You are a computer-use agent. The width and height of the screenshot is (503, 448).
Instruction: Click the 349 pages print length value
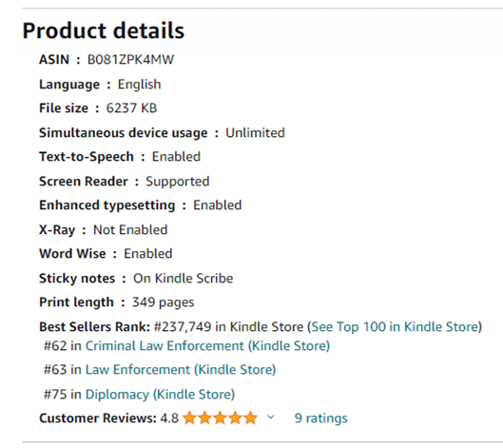click(x=163, y=302)
